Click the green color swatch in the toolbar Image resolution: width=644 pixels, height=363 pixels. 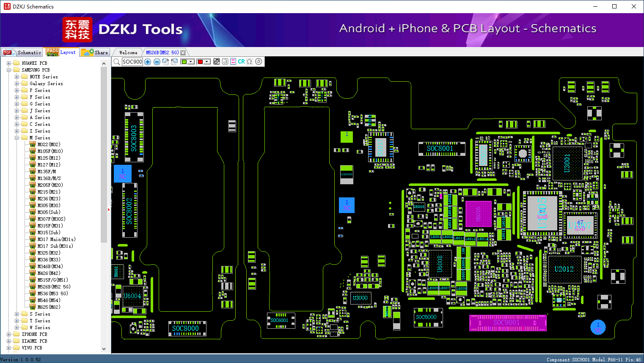(x=184, y=62)
